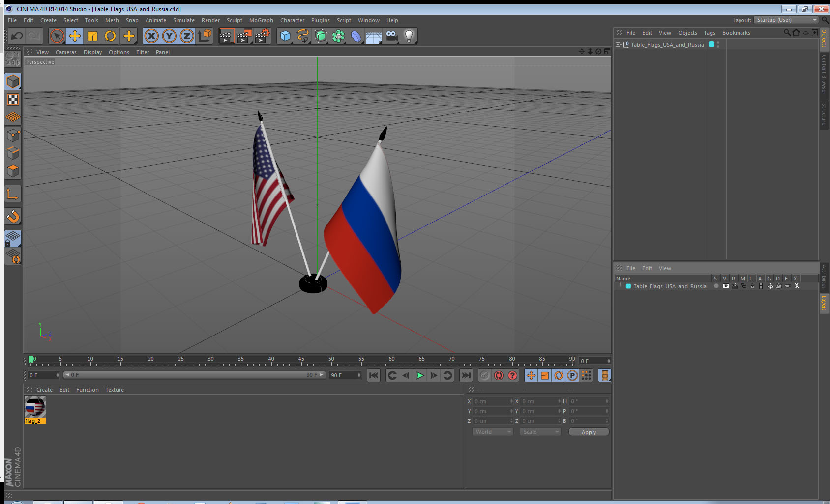Viewport: 830px width, 504px height.
Task: Click current frame 0 F field
Action: 594,361
